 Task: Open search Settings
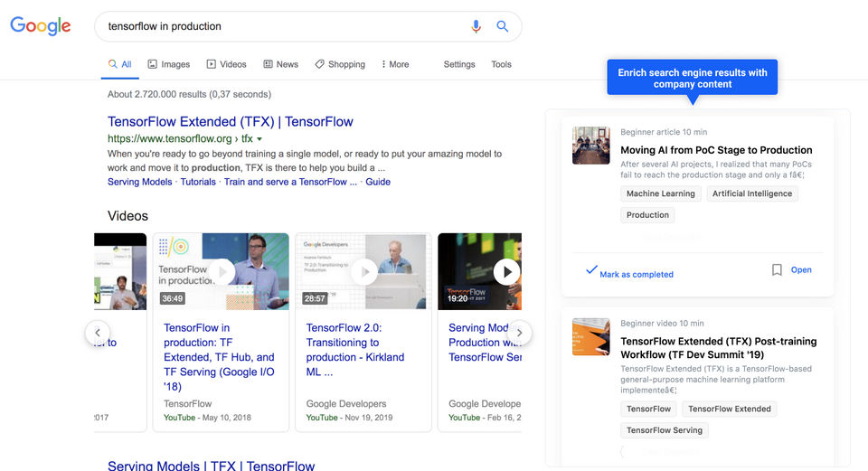coord(459,64)
